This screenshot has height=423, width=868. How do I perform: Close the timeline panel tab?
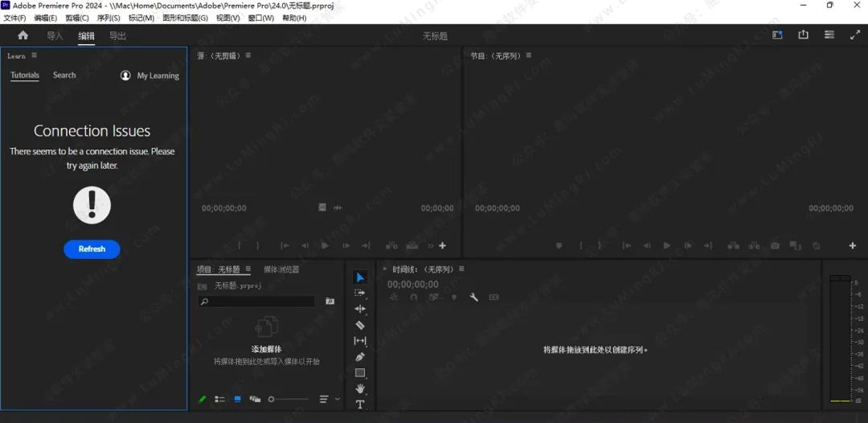(385, 269)
